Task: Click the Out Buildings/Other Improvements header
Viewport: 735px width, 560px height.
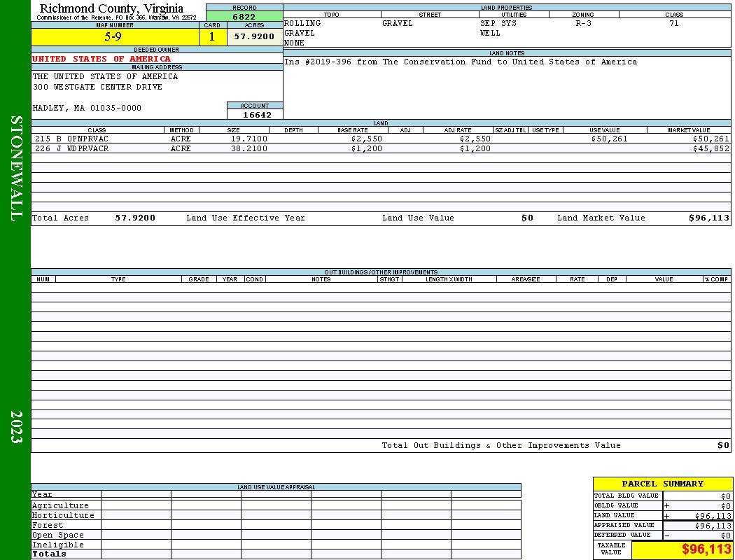Action: pyautogui.click(x=381, y=272)
